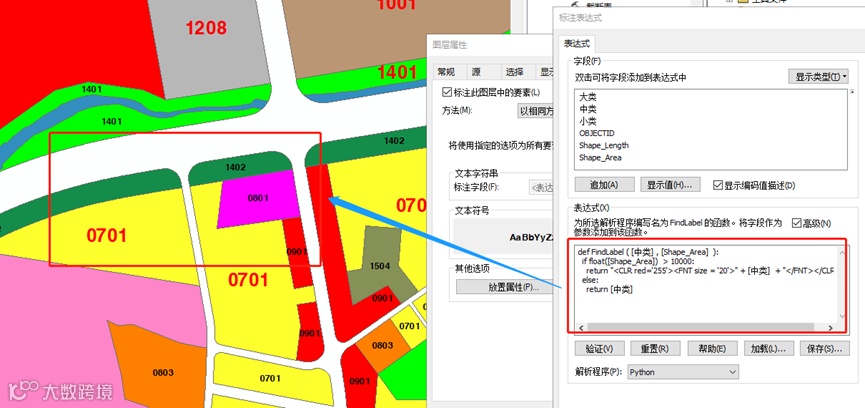
Task: Open the 显示类型(T) dropdown button
Action: click(x=819, y=76)
